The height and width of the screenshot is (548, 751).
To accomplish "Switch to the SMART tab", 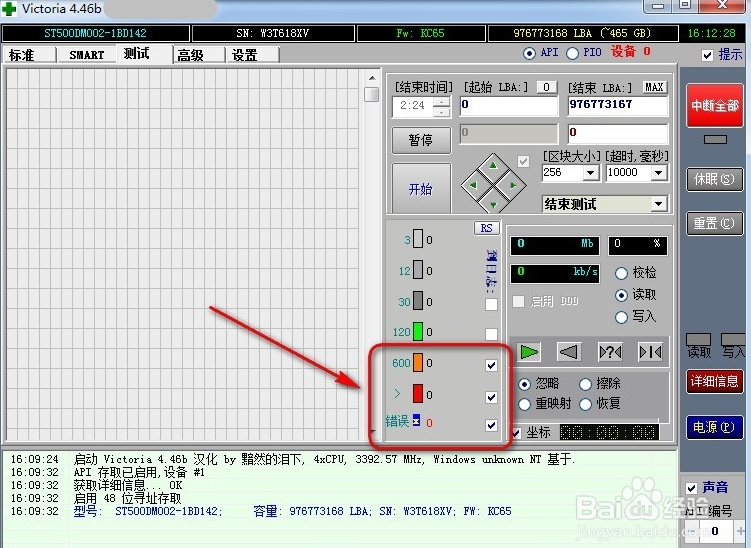I will click(86, 55).
